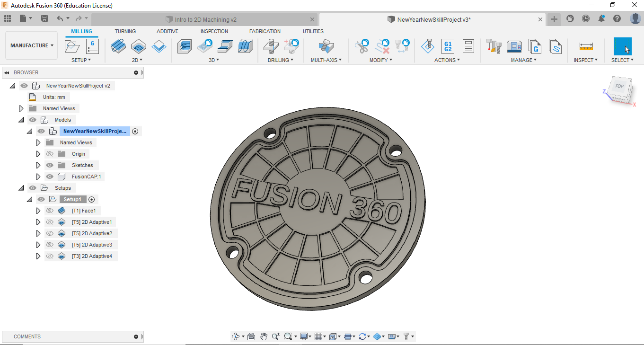Expand the Named Views under root
Screen dimensions: 644x345
(x=21, y=108)
